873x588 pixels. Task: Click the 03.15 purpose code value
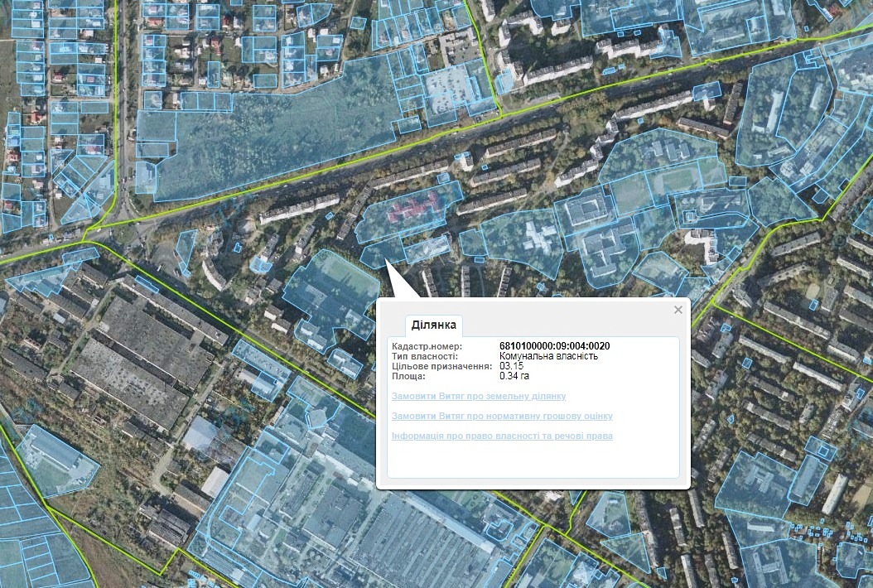tap(512, 366)
